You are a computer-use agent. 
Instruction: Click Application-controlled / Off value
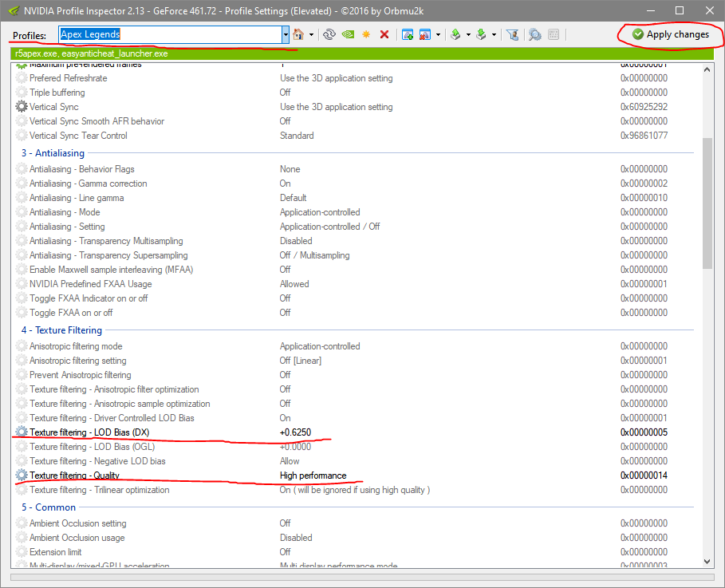coord(329,227)
